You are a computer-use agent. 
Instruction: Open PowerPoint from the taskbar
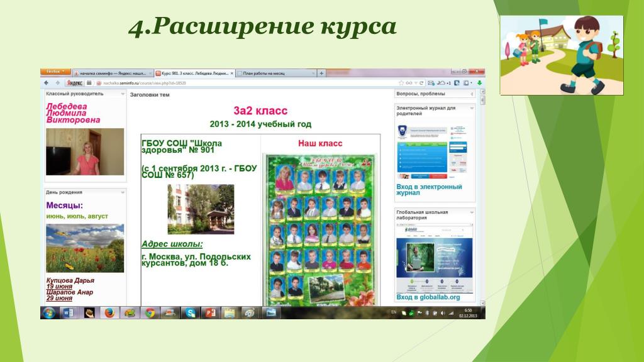210,312
